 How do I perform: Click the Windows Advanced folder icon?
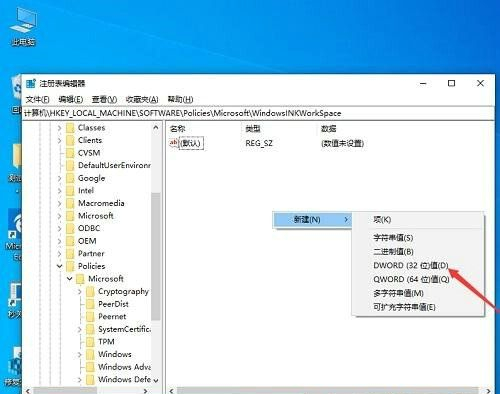[x=90, y=367]
